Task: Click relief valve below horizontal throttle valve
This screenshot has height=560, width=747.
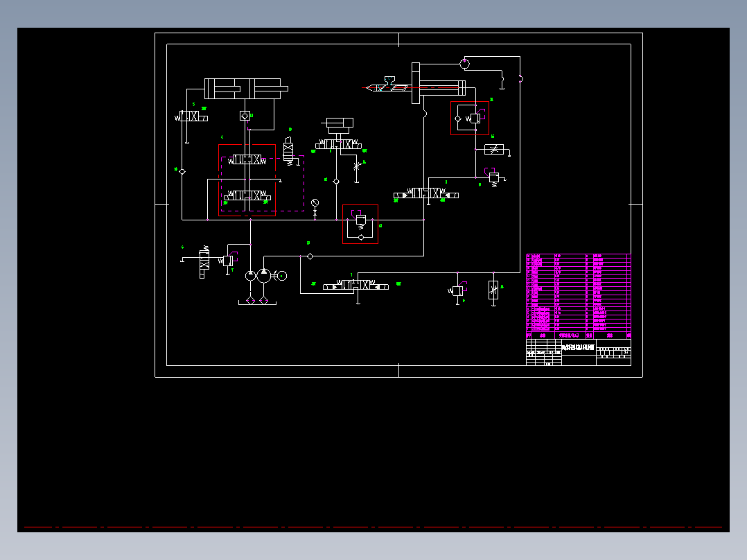Action: pos(493,177)
